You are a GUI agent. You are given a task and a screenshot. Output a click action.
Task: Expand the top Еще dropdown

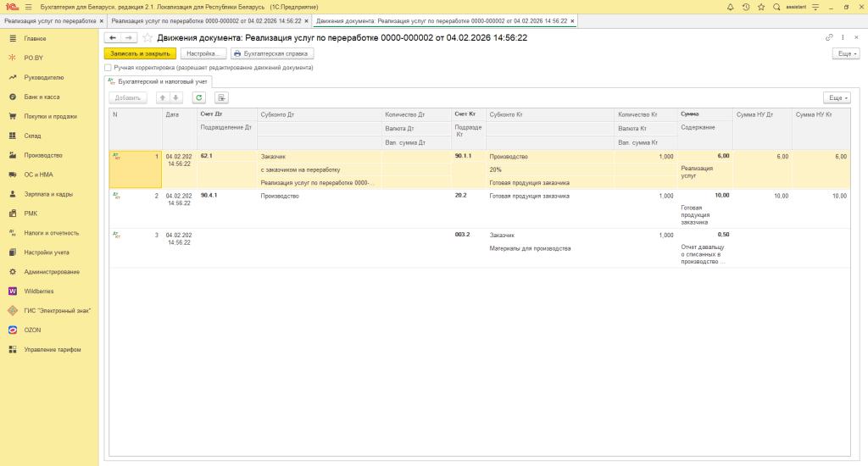(845, 53)
